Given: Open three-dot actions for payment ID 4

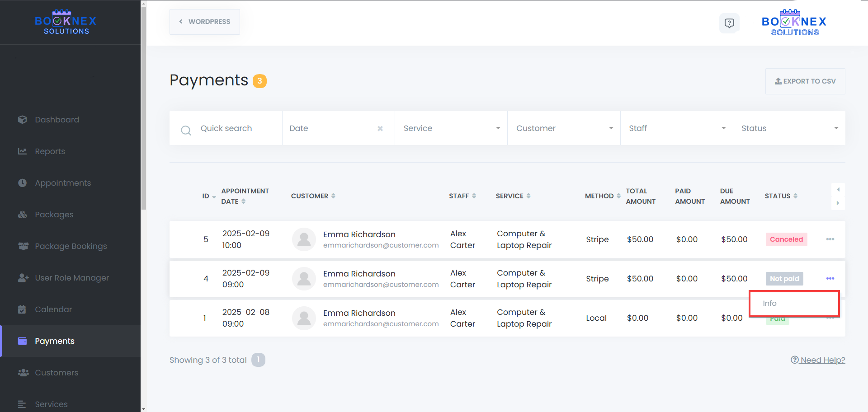Looking at the screenshot, I should coord(830,279).
